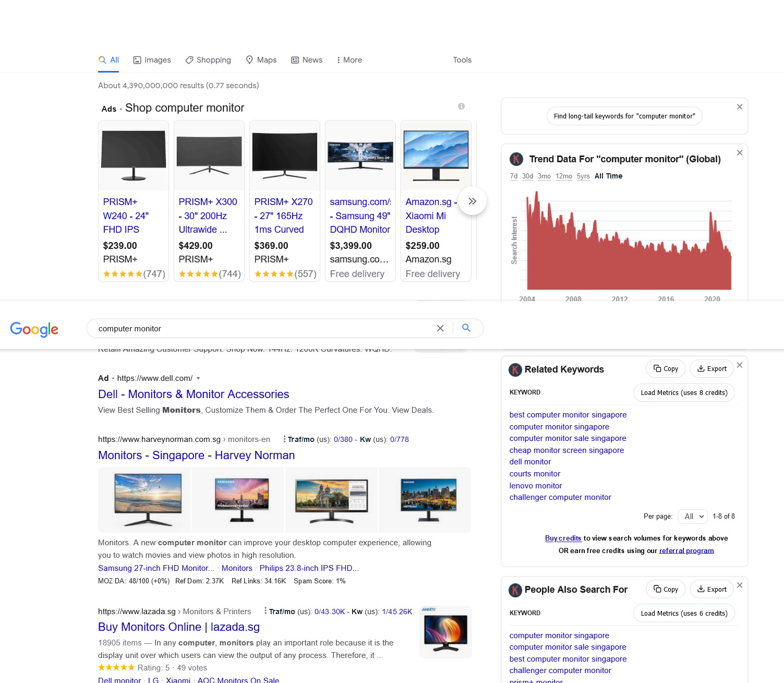Copy the Related Keywords list

click(666, 368)
